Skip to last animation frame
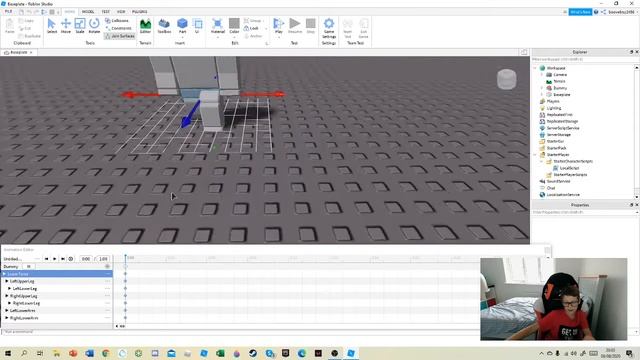 pyautogui.click(x=63, y=259)
